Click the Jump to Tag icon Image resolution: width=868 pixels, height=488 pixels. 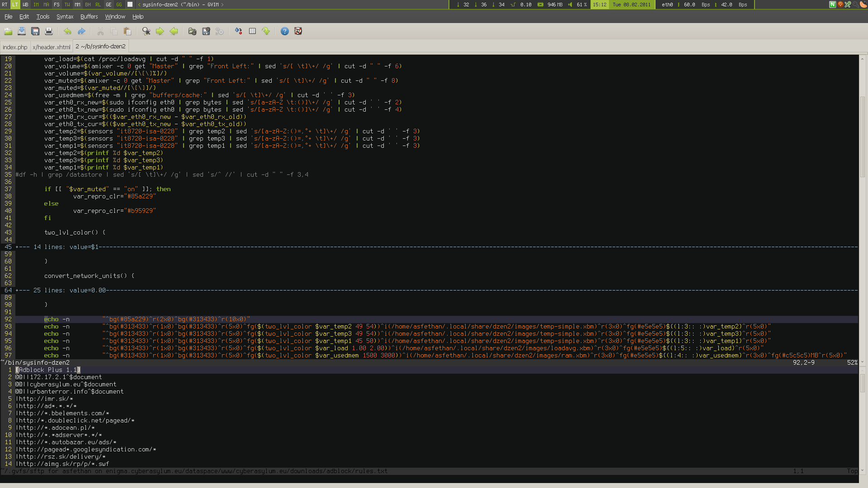pyautogui.click(x=266, y=31)
